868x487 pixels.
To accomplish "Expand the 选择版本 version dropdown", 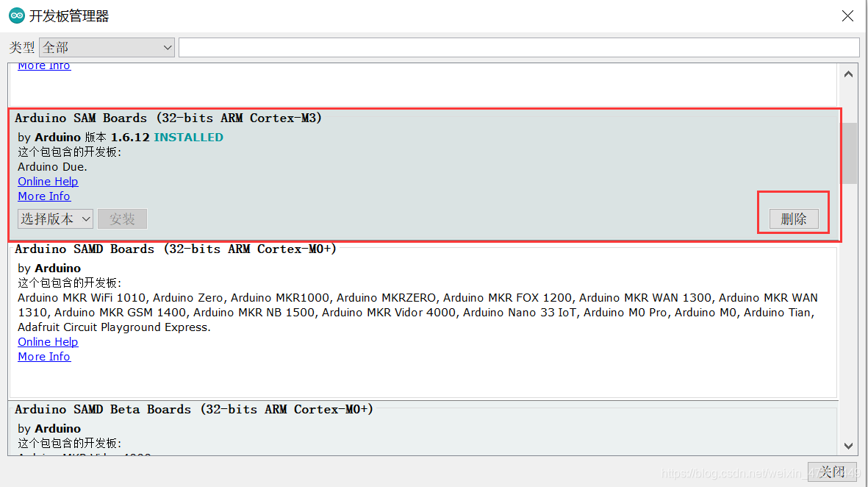I will [55, 218].
